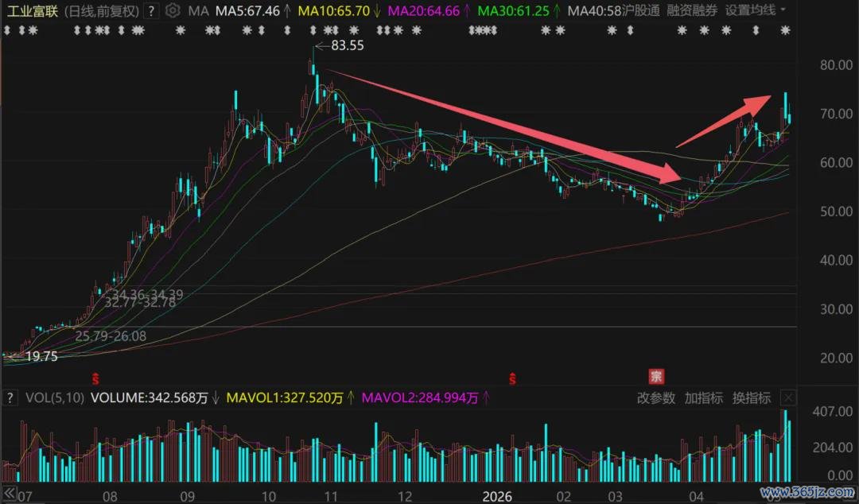Click the 20.00 price axis label
Viewport: 859px width, 504px height.
[x=836, y=357]
